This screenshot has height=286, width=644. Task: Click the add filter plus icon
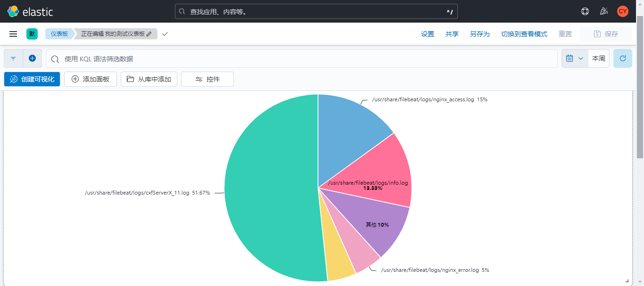pyautogui.click(x=32, y=58)
